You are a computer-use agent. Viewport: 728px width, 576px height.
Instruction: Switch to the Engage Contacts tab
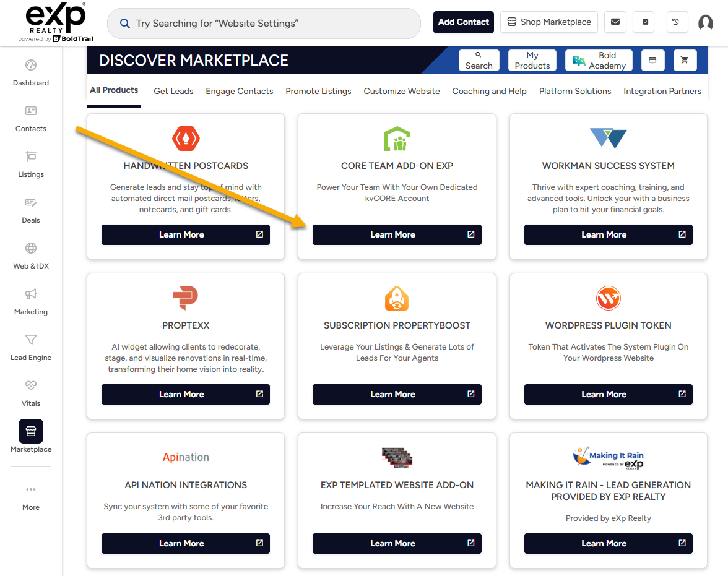pos(239,91)
